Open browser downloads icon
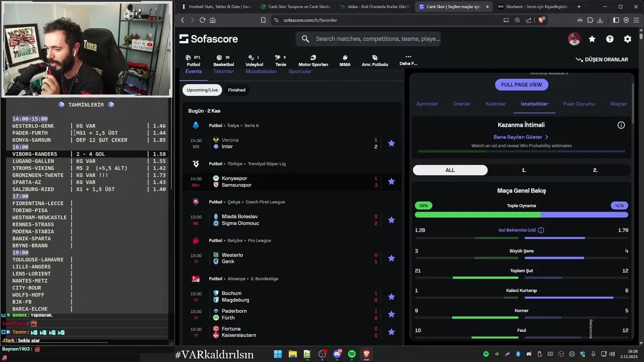The image size is (644, 362). (600, 20)
